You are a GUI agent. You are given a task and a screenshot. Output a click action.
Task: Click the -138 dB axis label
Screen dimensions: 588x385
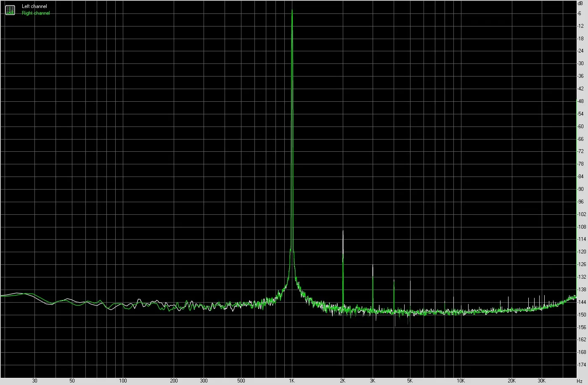[582, 290]
